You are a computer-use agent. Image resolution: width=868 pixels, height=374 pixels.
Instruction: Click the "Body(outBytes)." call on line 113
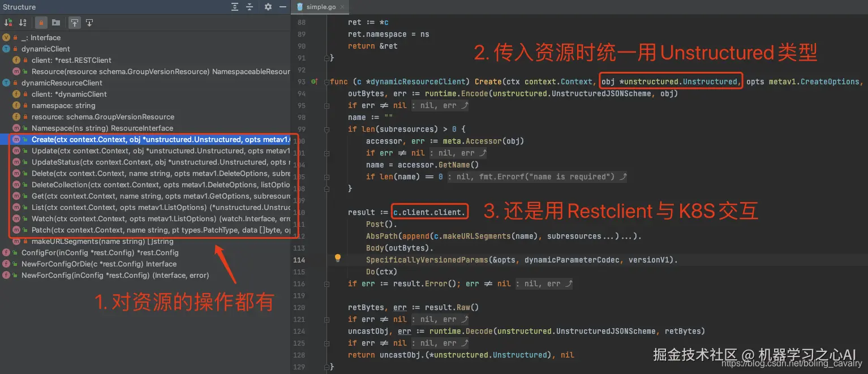[x=399, y=248]
